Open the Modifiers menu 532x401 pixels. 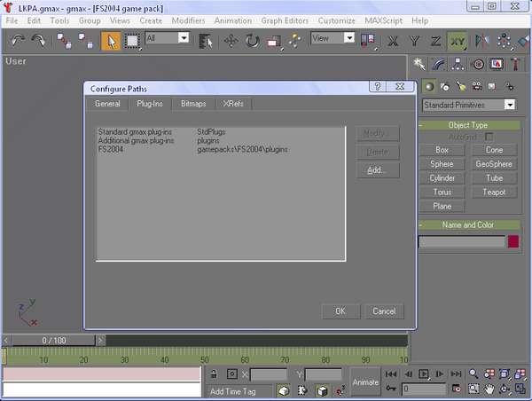tap(187, 20)
